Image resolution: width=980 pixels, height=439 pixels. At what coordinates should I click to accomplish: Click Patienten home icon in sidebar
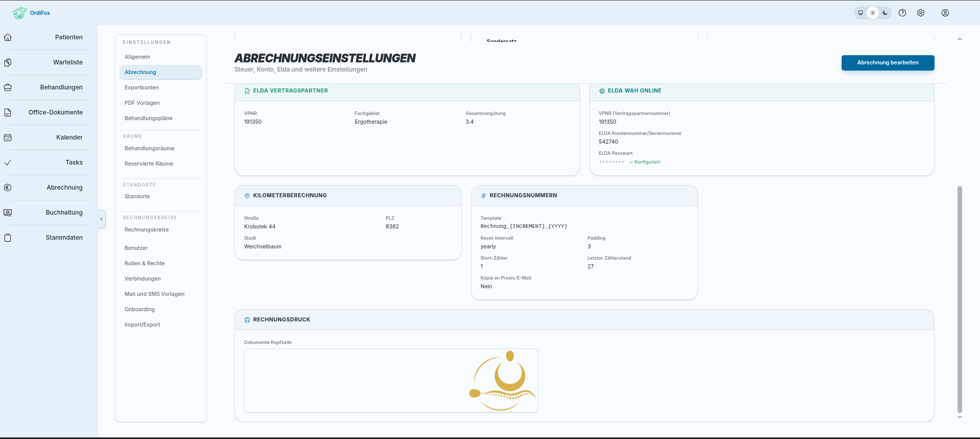[8, 37]
